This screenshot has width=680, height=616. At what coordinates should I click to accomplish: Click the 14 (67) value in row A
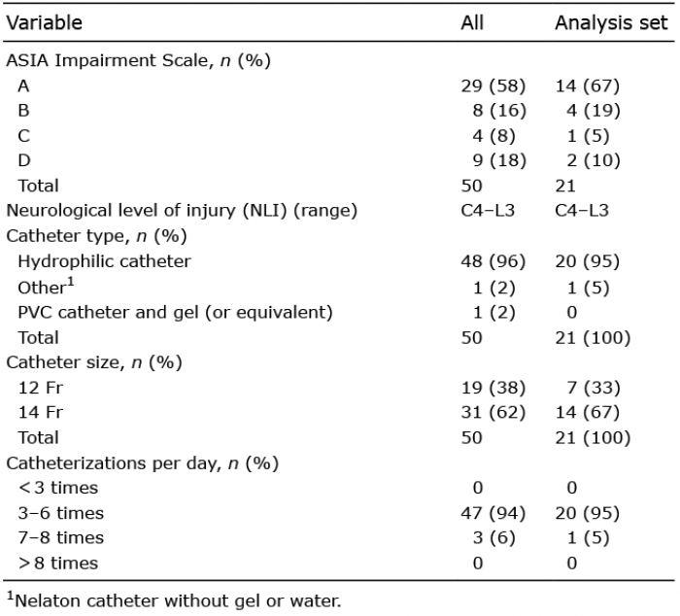tap(587, 86)
